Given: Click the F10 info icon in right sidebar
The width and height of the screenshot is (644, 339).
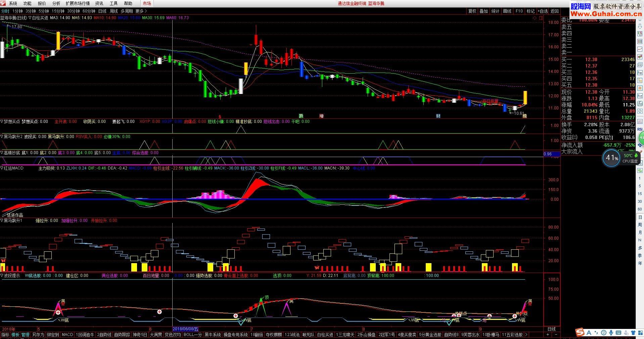Looking at the screenshot, I should click(x=640, y=72).
